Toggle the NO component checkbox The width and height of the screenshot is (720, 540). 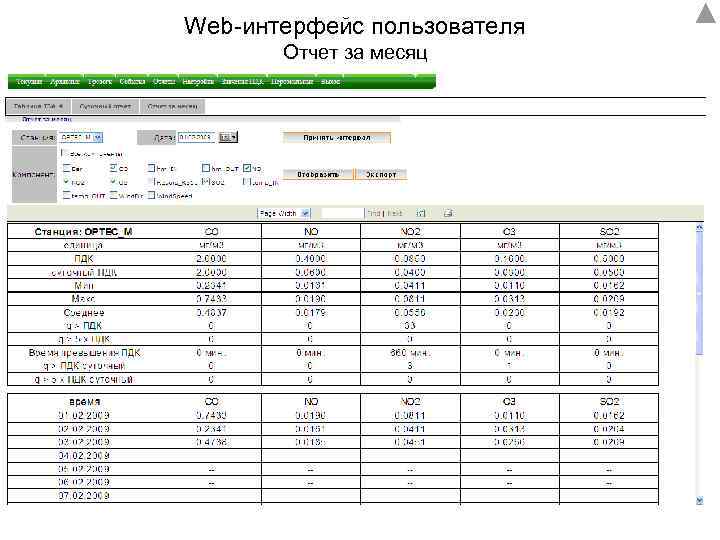247,168
